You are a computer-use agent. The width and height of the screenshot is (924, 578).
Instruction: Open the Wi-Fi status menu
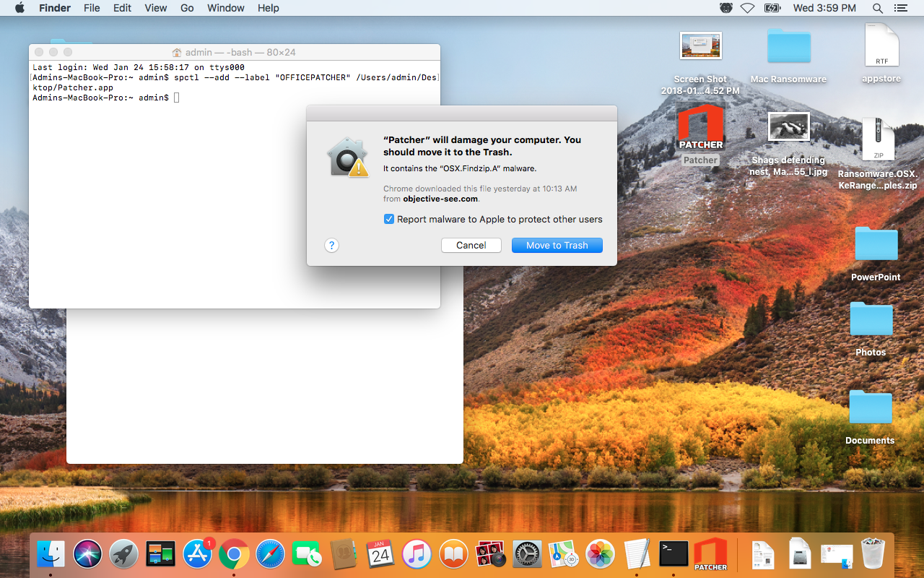[x=748, y=8]
